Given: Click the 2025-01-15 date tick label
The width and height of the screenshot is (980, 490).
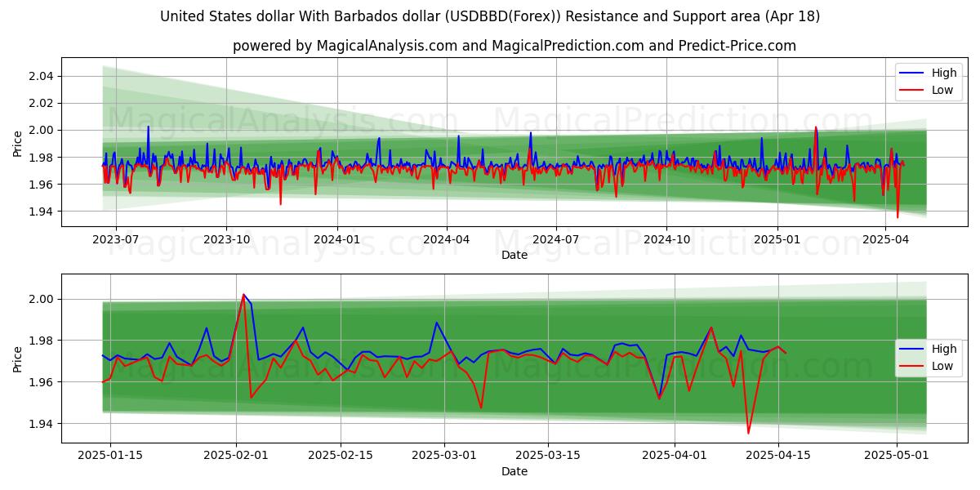Looking at the screenshot, I should [x=110, y=457].
